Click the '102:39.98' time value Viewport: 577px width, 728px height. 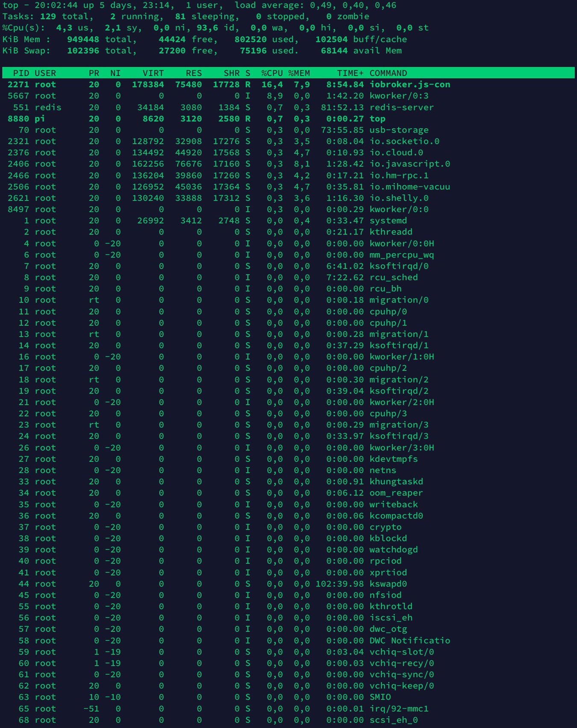(x=340, y=584)
